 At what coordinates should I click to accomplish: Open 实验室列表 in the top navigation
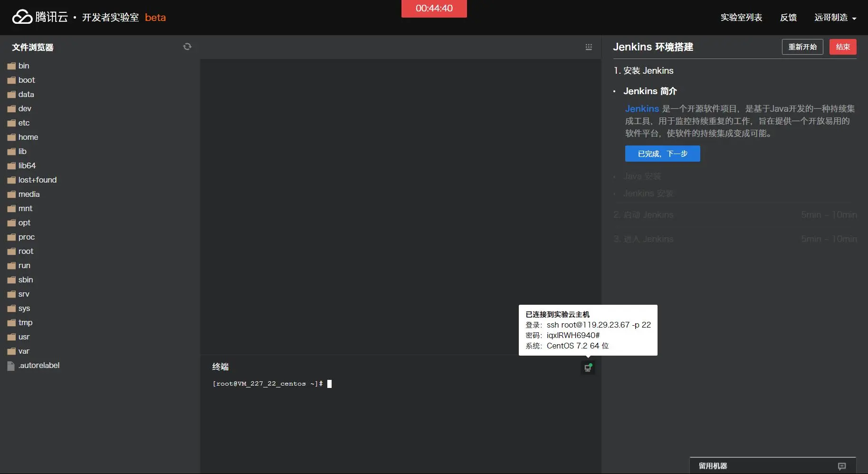tap(741, 18)
